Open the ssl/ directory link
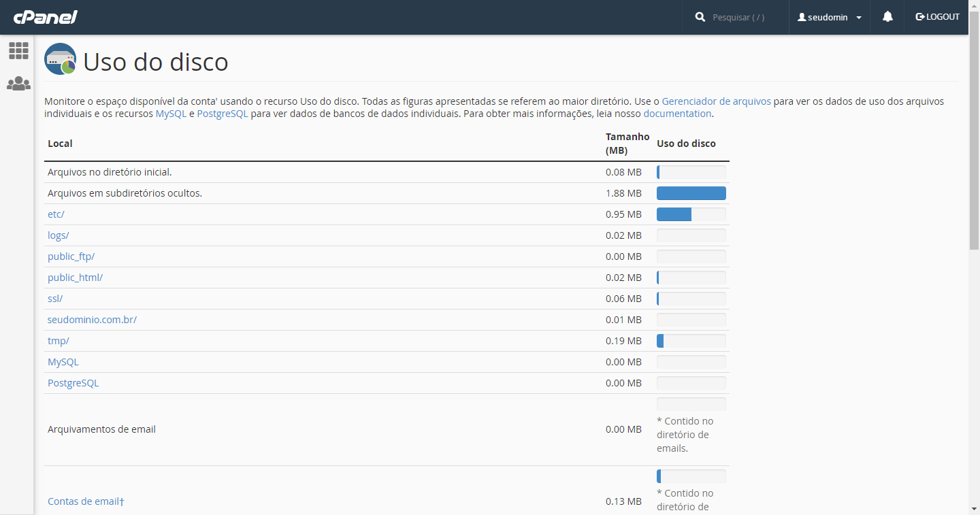This screenshot has height=515, width=980. pyautogui.click(x=55, y=299)
